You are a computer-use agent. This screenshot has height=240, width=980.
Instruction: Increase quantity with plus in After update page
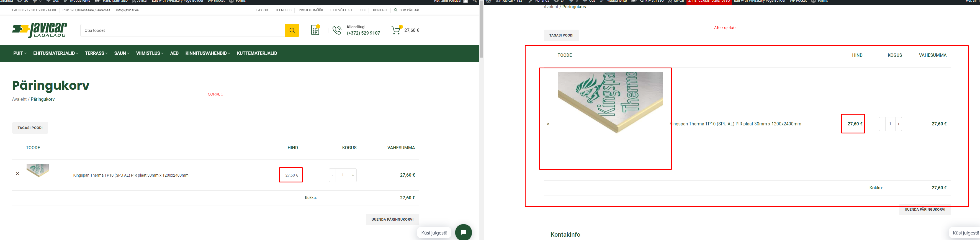click(899, 124)
